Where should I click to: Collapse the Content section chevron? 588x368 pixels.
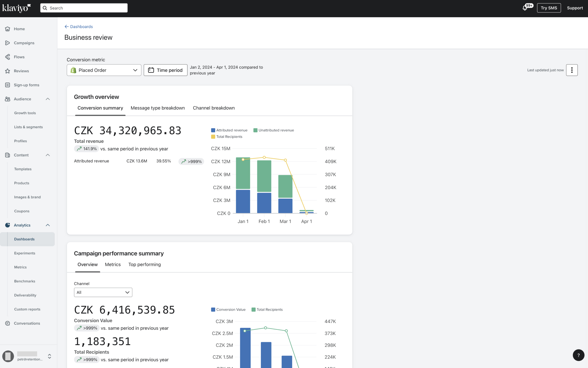48,155
